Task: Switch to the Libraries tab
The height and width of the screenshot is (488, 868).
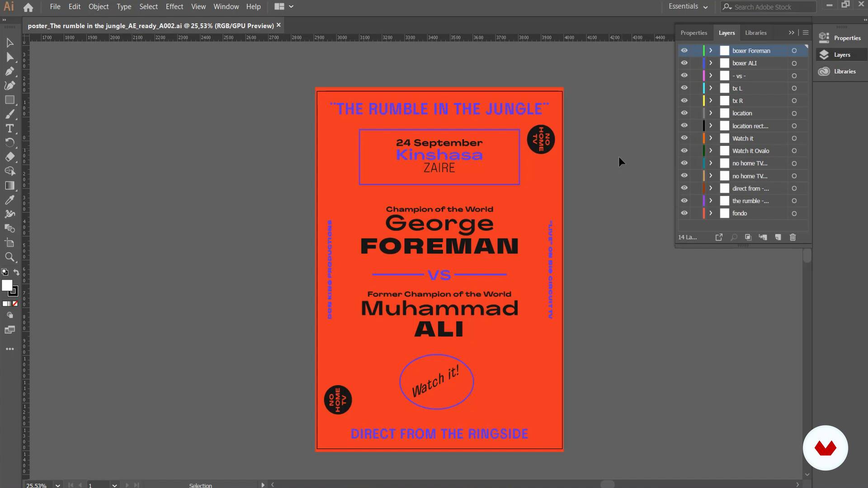Action: point(756,33)
